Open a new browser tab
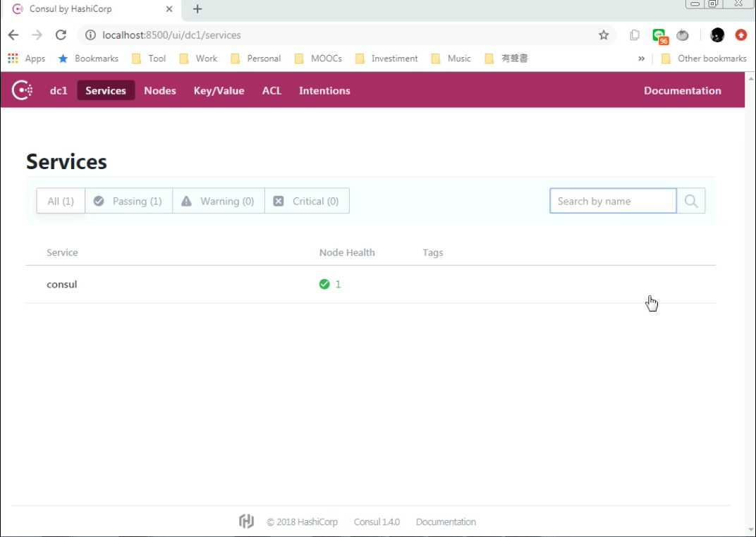756x537 pixels. (x=197, y=8)
